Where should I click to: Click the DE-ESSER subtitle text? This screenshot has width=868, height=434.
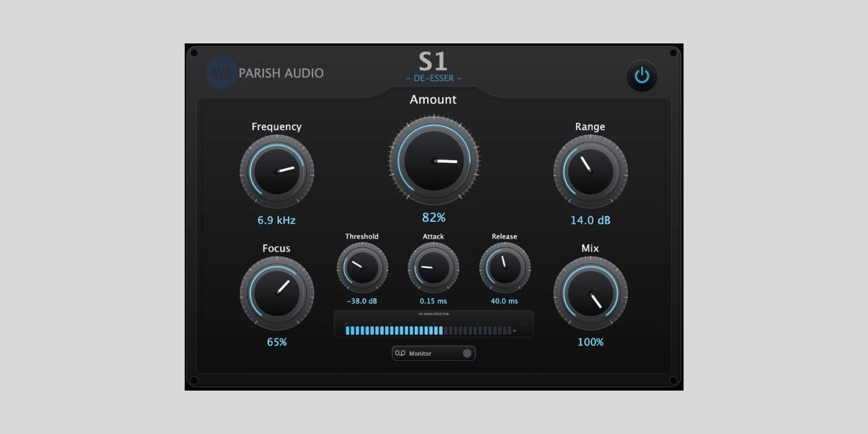[433, 79]
